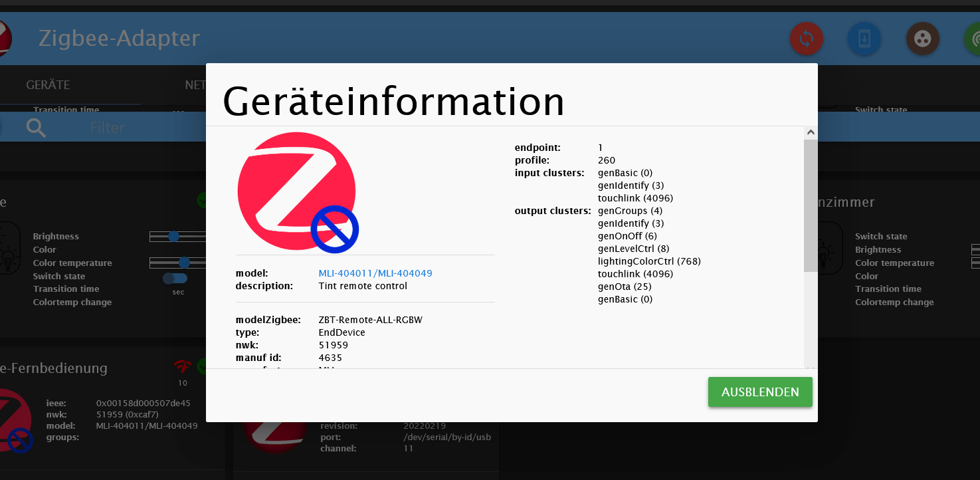Click the magnifier search icon

[x=36, y=127]
